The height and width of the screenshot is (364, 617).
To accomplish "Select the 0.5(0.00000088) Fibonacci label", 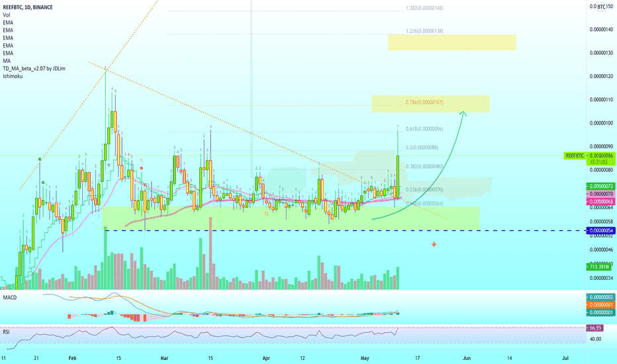I will [x=422, y=148].
